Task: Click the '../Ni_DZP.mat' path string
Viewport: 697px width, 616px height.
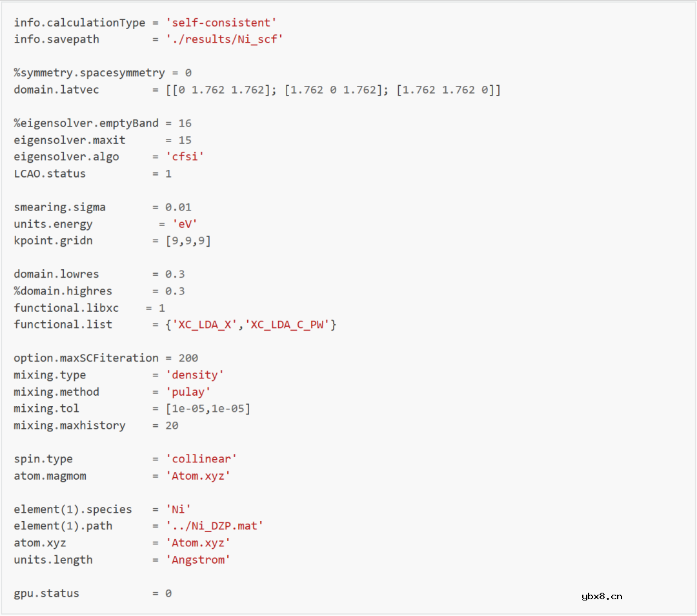Action: 214,526
